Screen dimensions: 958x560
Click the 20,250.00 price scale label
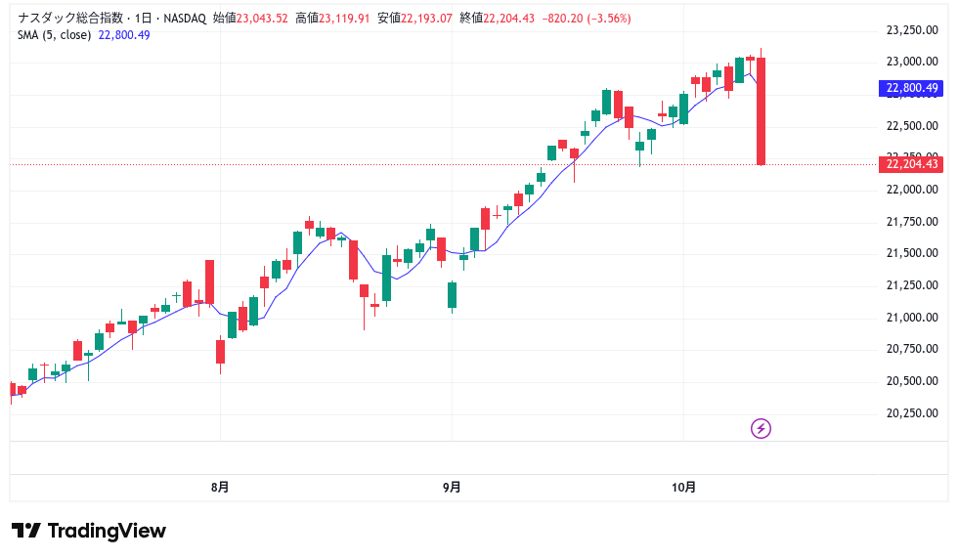coord(911,413)
